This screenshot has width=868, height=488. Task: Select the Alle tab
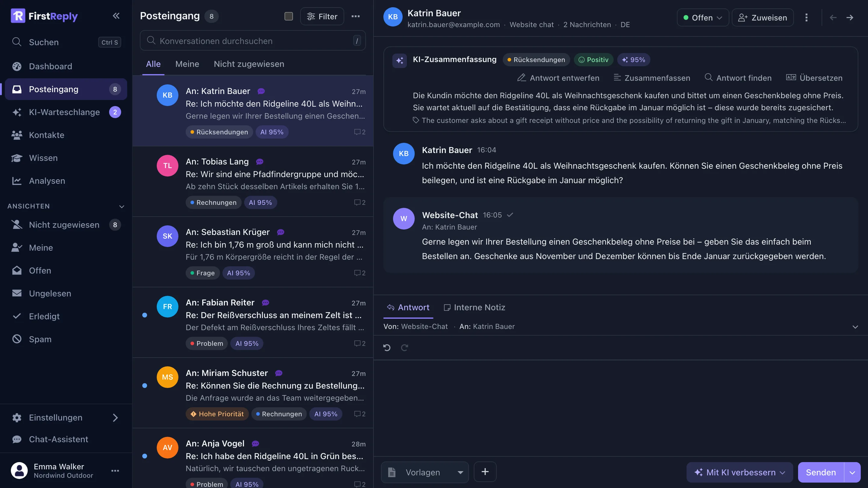pos(153,64)
